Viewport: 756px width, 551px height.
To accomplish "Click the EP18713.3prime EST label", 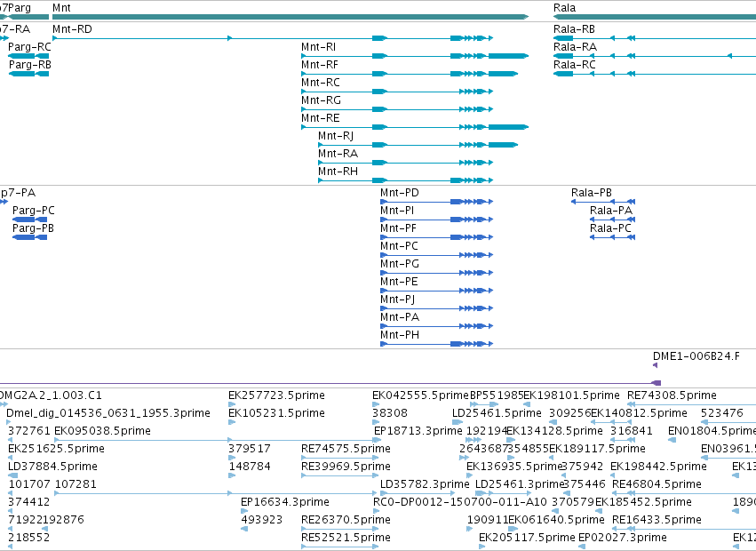I will pyautogui.click(x=418, y=431).
